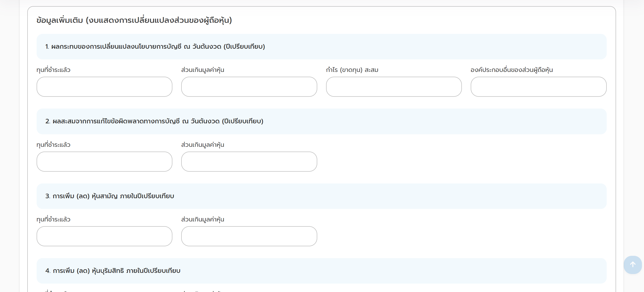The height and width of the screenshot is (292, 644).
Task: Focus ทุนที่ชำระแล้ว field in section 1
Action: coord(104,86)
